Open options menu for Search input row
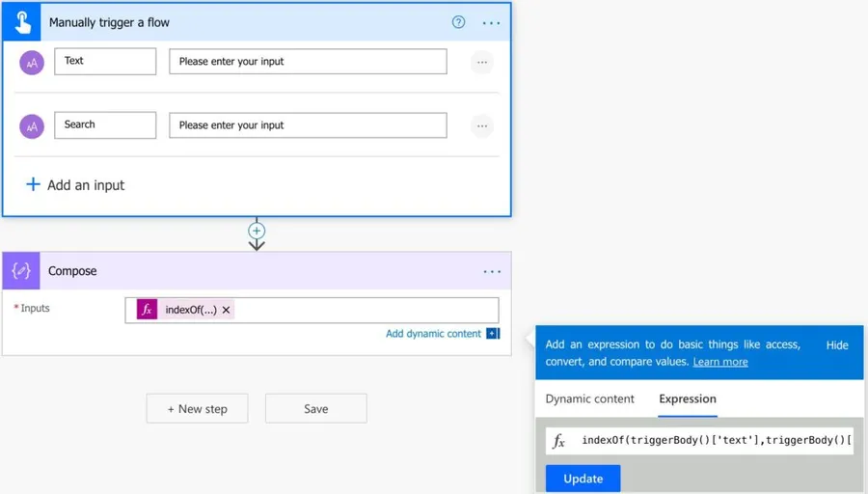The height and width of the screenshot is (494, 868). coord(481,125)
